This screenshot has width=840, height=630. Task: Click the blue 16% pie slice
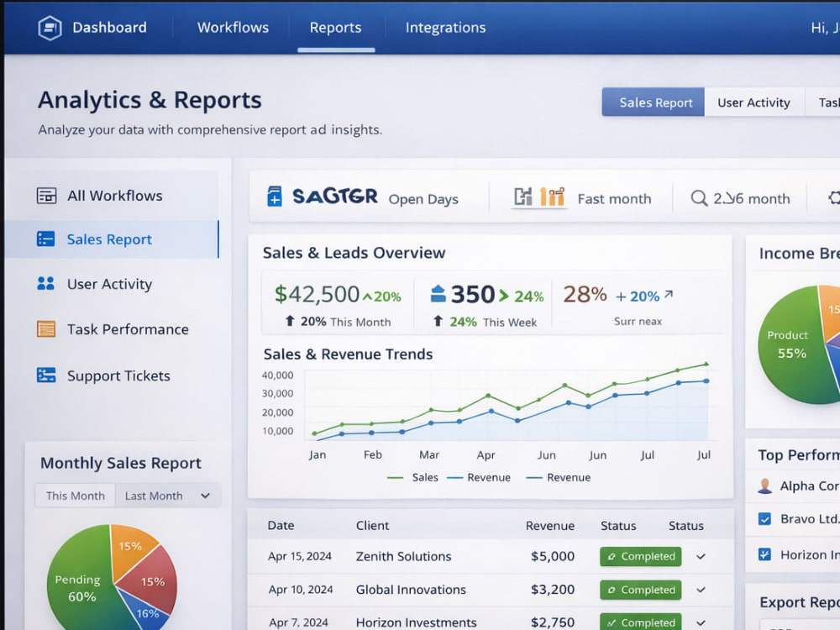(x=144, y=612)
